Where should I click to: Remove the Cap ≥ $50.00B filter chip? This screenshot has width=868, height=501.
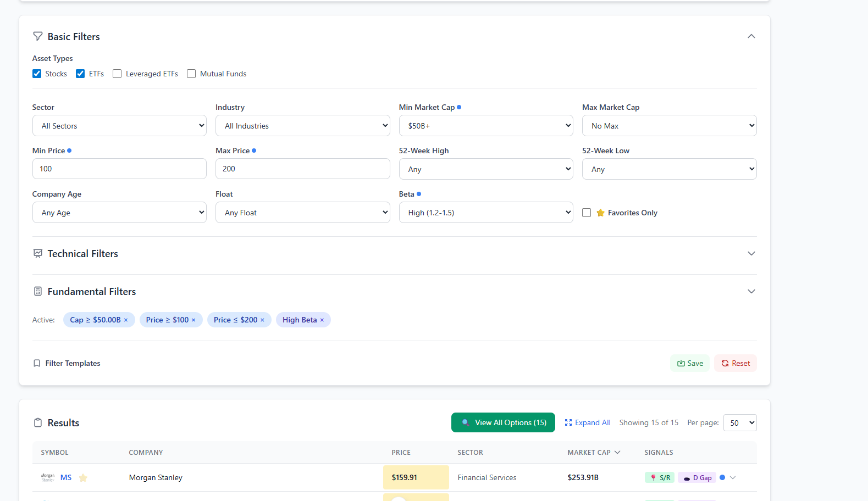126,320
